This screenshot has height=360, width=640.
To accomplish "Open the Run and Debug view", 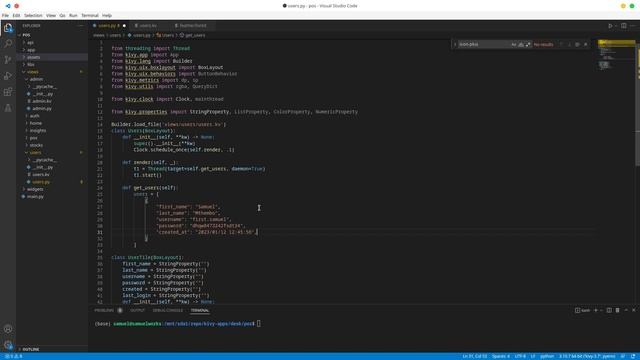I will click(8, 76).
